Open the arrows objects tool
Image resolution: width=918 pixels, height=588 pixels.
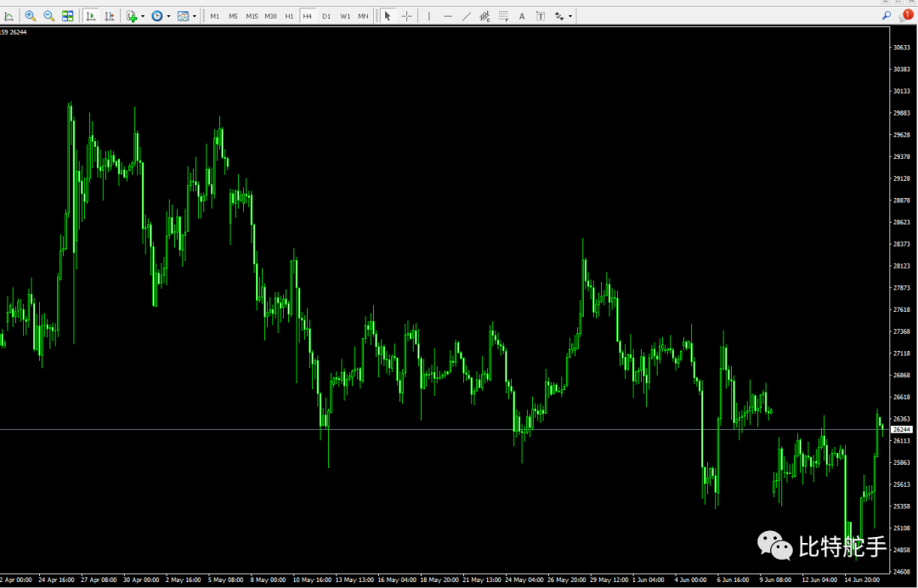coord(559,16)
